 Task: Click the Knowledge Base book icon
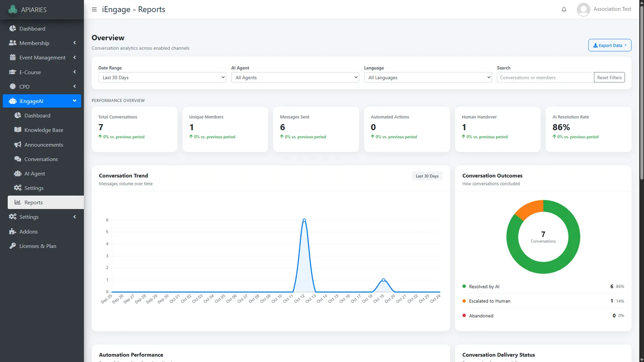click(18, 130)
